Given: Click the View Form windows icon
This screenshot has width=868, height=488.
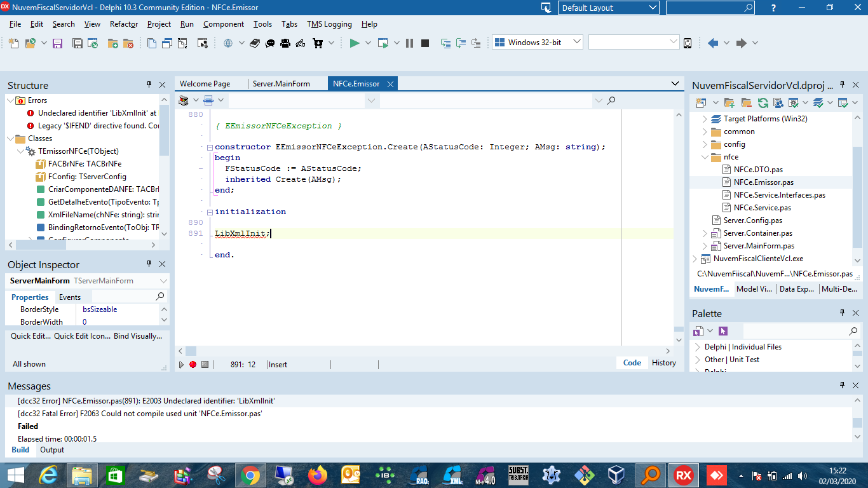Looking at the screenshot, I should click(x=167, y=43).
